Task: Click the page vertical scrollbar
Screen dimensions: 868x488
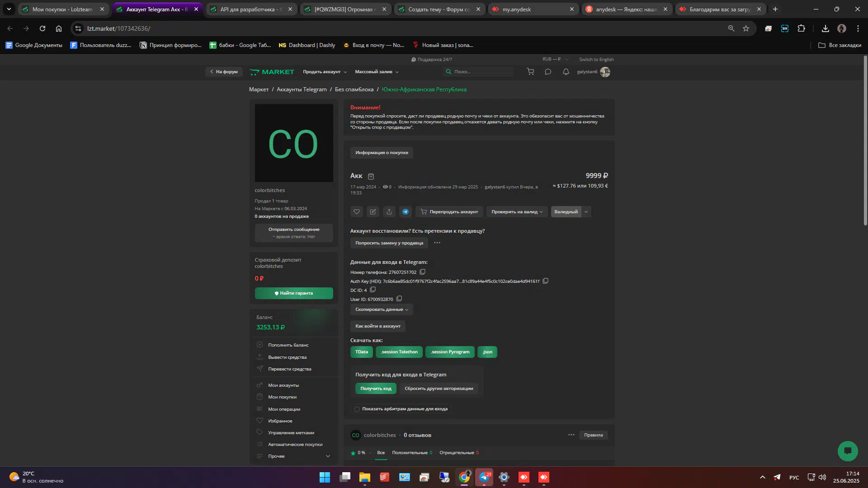Action: click(x=865, y=140)
